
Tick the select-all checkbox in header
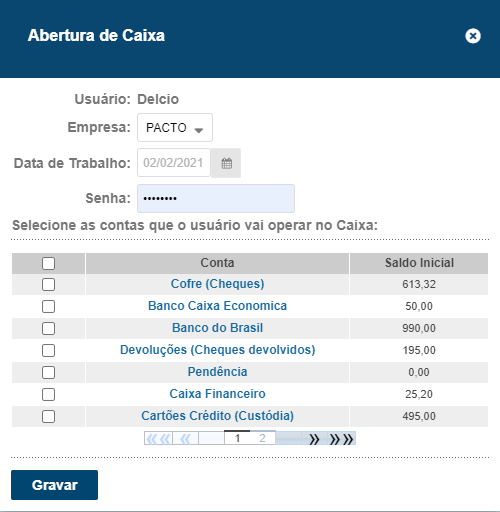48,263
